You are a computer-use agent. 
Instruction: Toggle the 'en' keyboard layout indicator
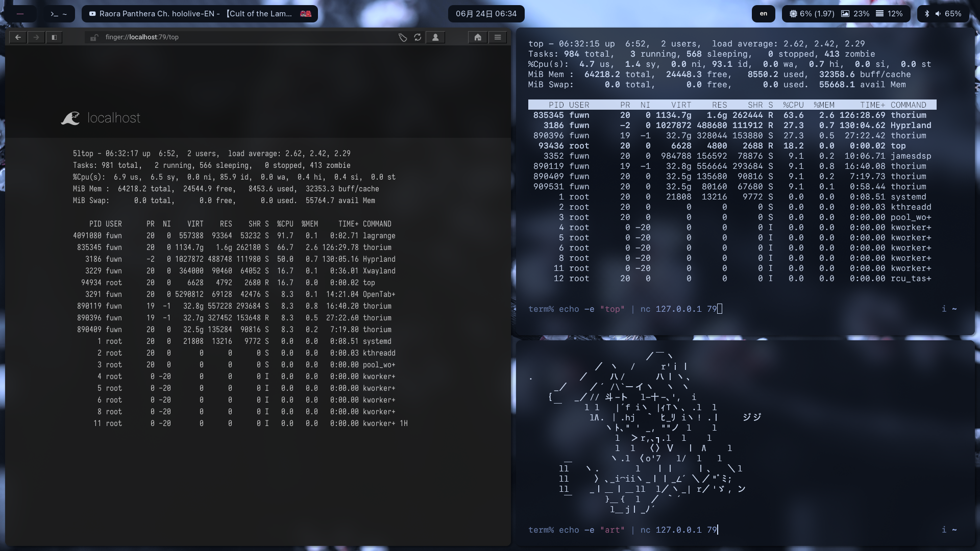point(764,14)
